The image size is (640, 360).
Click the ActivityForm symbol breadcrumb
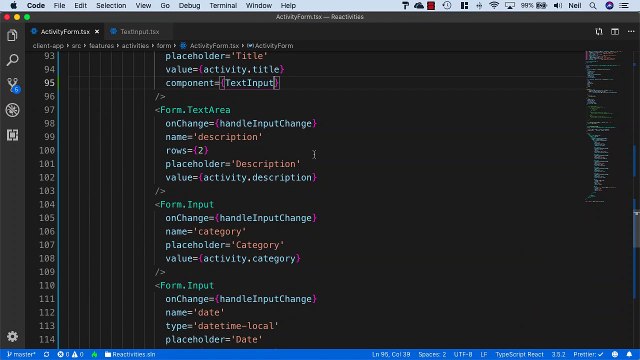click(x=270, y=46)
